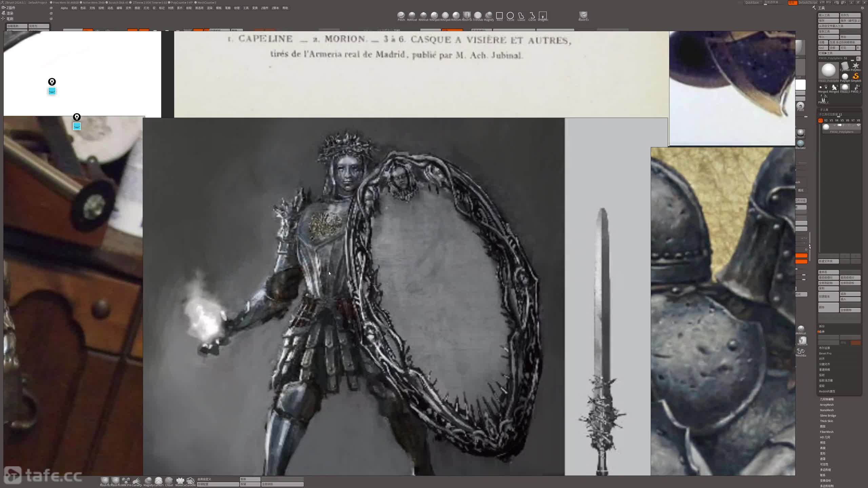Screen dimensions: 868x488
Task: Expand the NanoMesh sub-palette
Action: point(827,410)
